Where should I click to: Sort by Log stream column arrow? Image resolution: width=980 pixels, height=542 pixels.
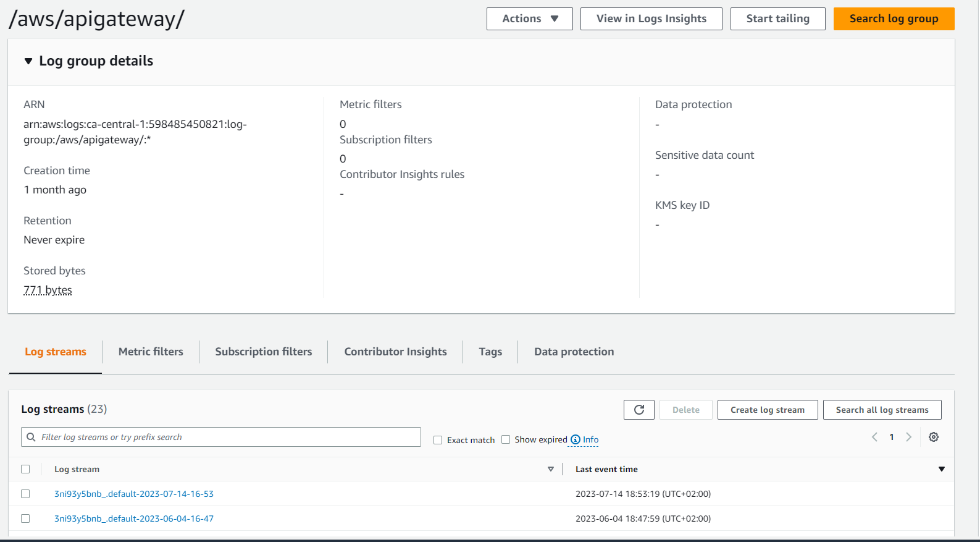tap(551, 469)
